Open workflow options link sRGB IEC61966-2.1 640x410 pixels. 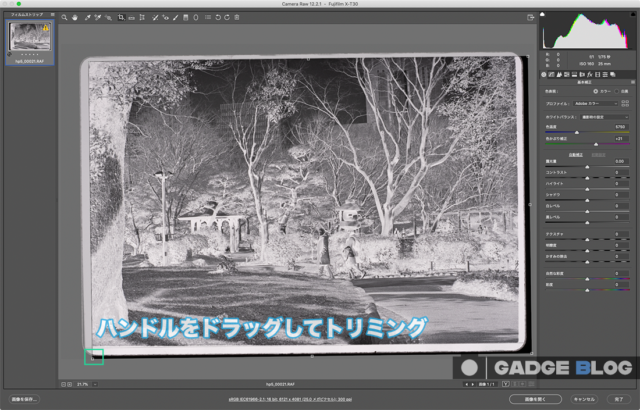coord(290,399)
